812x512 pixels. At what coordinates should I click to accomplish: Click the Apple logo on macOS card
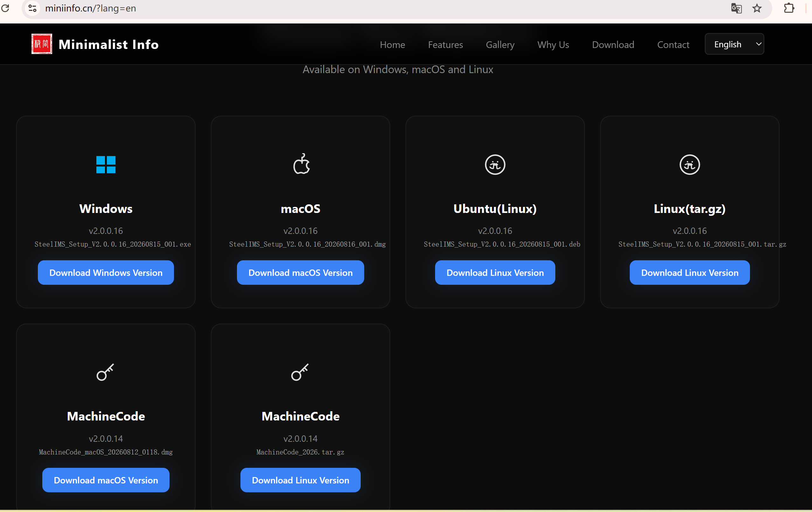[301, 164]
